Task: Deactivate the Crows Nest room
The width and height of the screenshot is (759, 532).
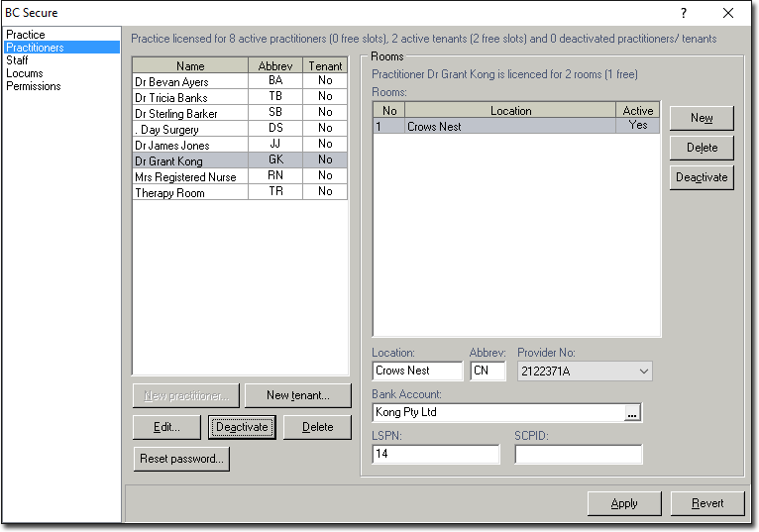Action: (x=702, y=177)
